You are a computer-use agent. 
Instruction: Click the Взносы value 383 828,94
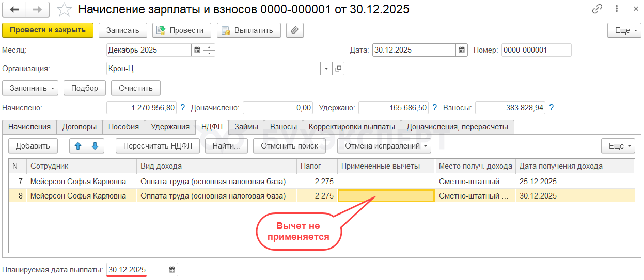coord(510,107)
